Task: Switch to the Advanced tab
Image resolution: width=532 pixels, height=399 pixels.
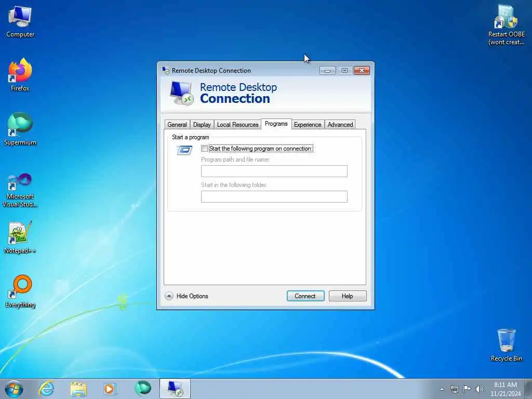Action: pos(340,125)
